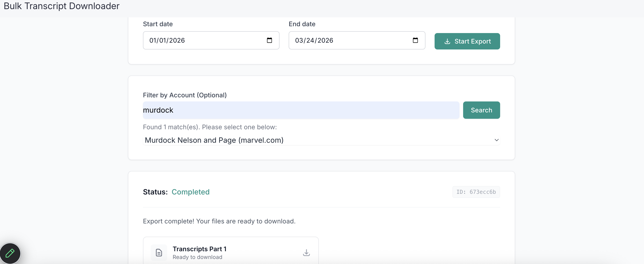Click the Start date field showing 01/01/2026
This screenshot has height=264, width=644.
(x=167, y=40)
